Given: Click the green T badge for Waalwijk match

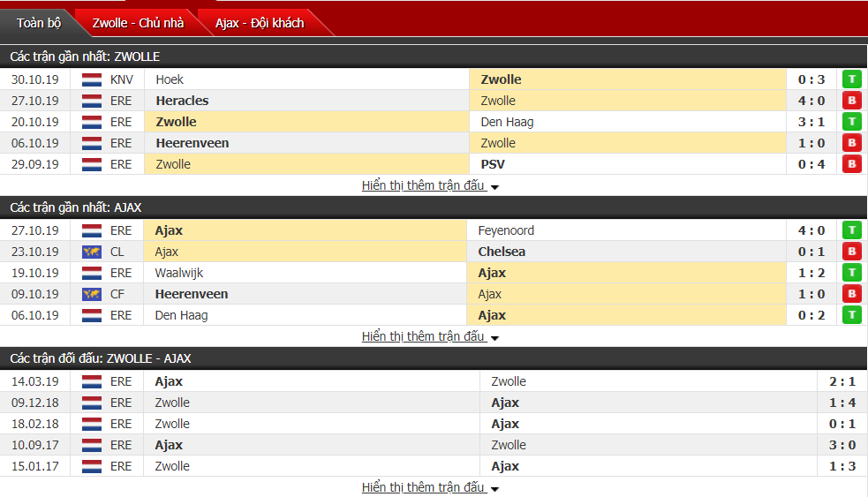Looking at the screenshot, I should [x=852, y=273].
